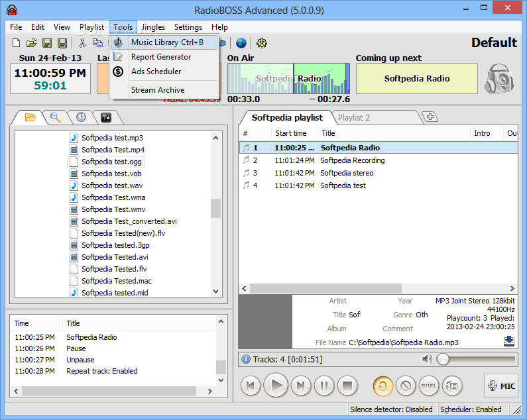Viewport: 527px width, 420px height.
Task: Open the File menu
Action: 16,27
